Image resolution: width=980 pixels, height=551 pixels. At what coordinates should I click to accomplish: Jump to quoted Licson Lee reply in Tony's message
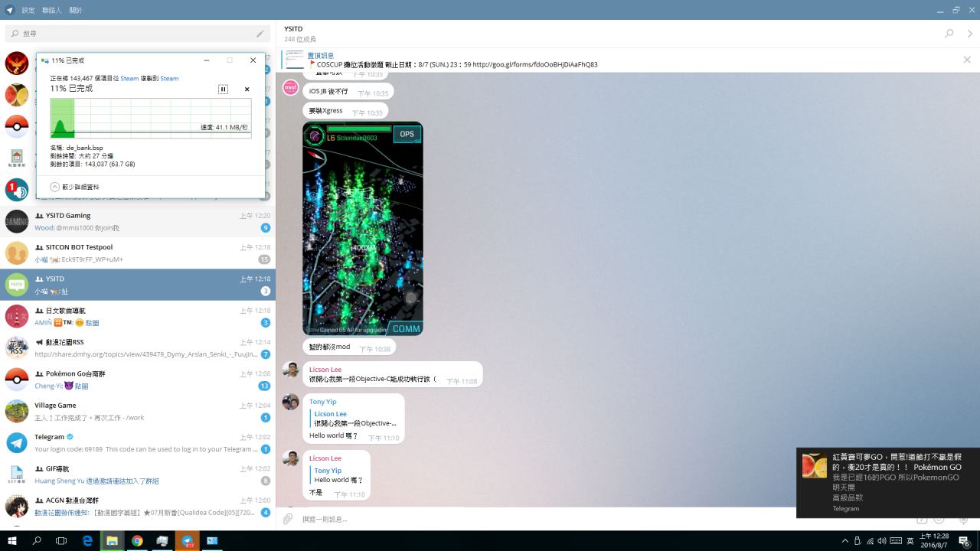click(x=354, y=419)
